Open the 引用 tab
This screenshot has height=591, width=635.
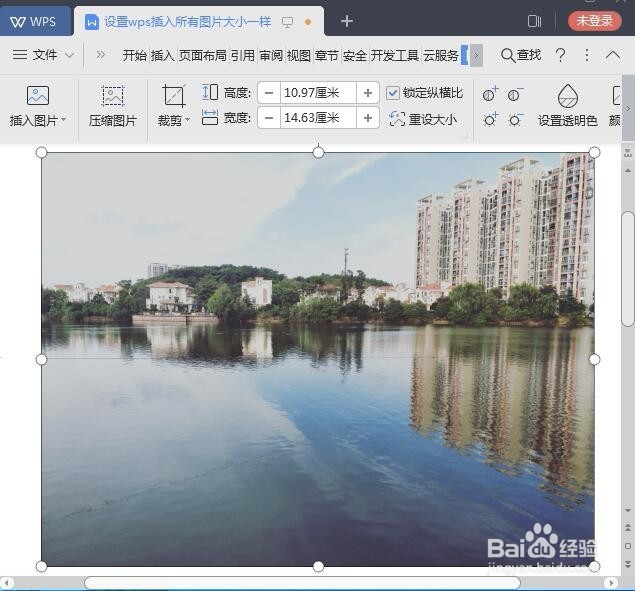click(243, 55)
